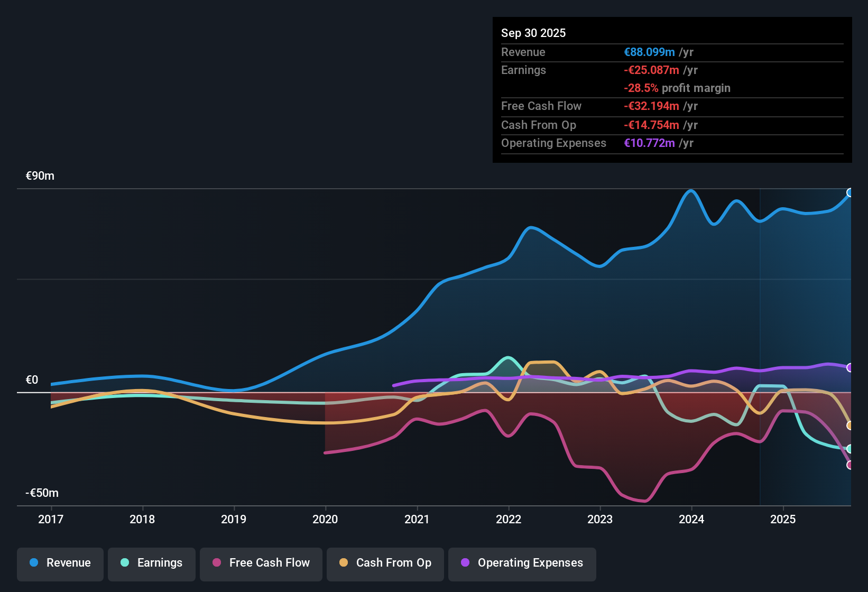
Task: Click the teal Earnings legend dot
Action: click(124, 563)
